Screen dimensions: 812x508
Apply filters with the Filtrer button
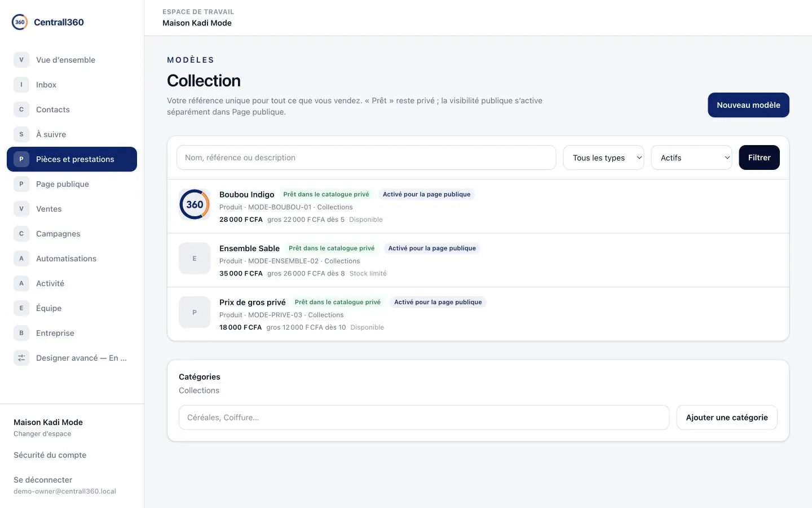click(x=759, y=157)
